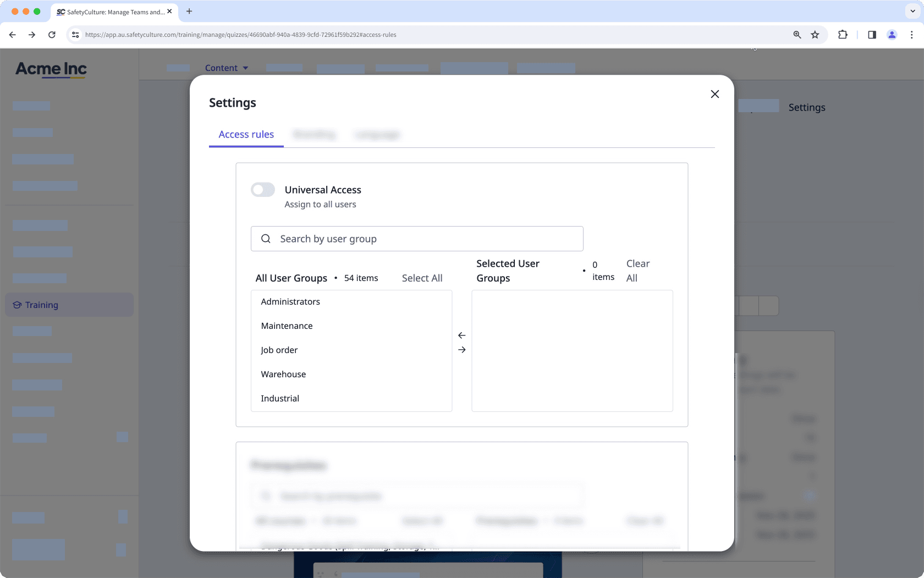Open the Content dropdown in top navigation
924x578 pixels.
click(227, 68)
